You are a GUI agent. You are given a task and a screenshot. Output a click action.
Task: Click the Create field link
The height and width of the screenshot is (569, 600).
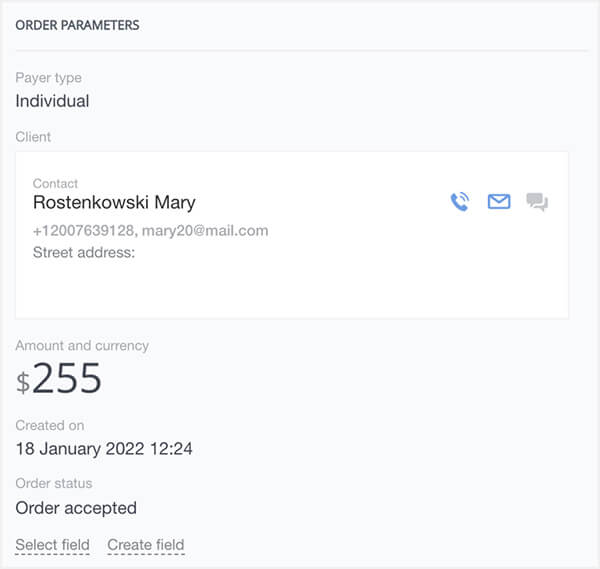(x=145, y=545)
